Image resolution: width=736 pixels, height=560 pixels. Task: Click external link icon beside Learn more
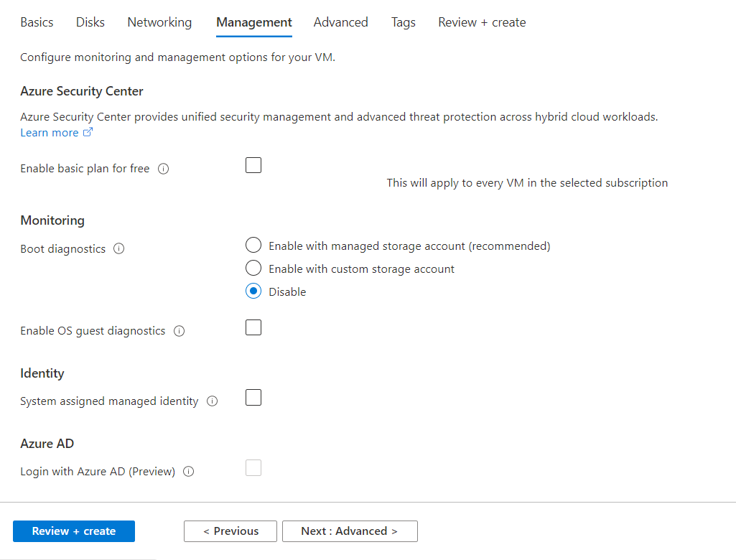point(88,133)
